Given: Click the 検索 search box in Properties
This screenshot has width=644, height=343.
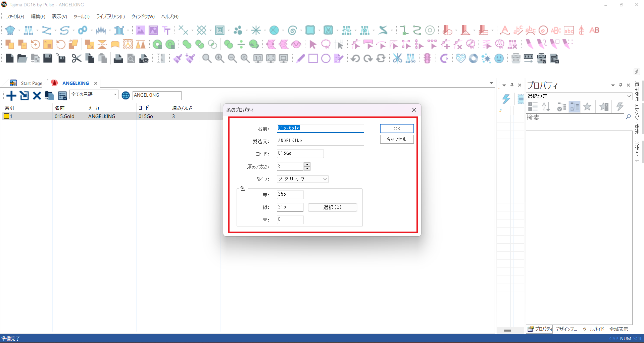Looking at the screenshot, I should (575, 117).
